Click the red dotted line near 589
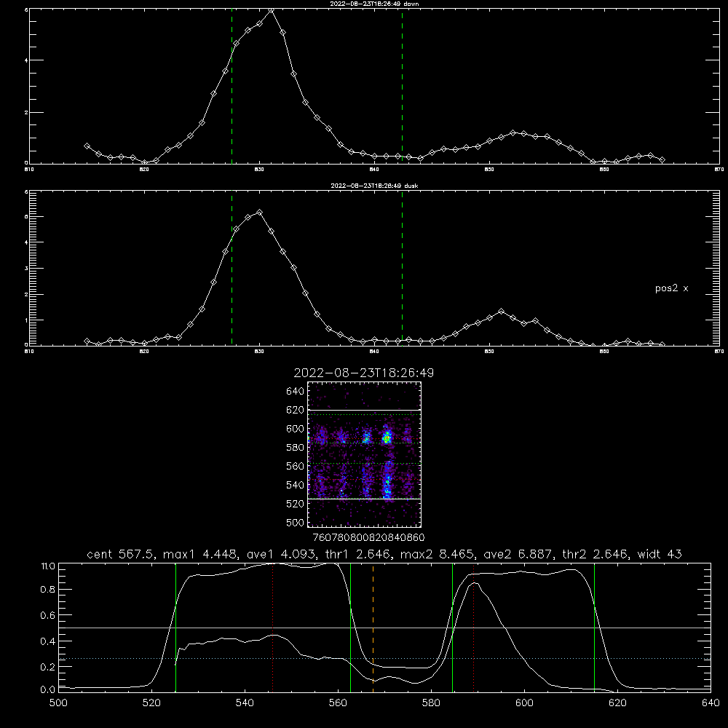728x728 pixels. click(474, 628)
